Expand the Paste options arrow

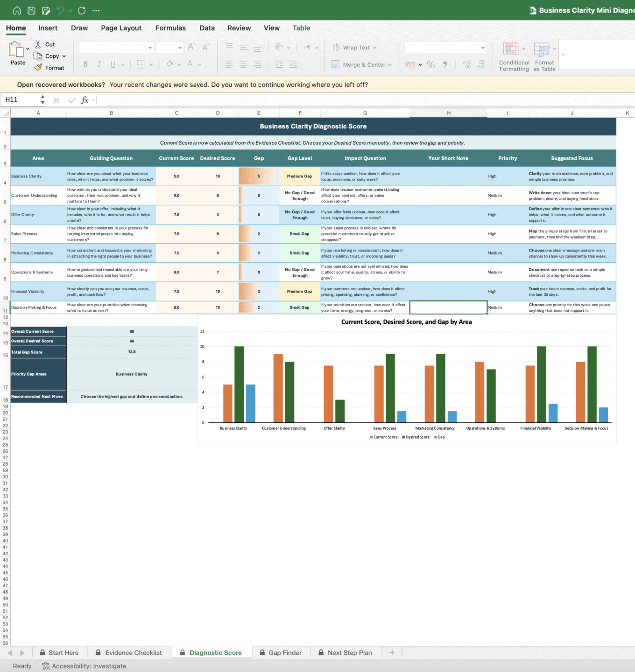[x=28, y=49]
